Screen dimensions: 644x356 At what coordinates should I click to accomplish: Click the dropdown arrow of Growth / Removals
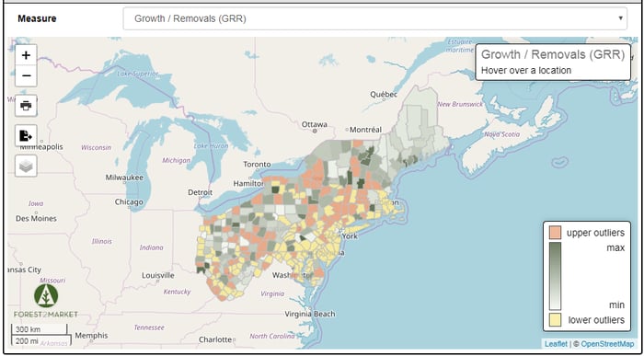[x=620, y=18]
